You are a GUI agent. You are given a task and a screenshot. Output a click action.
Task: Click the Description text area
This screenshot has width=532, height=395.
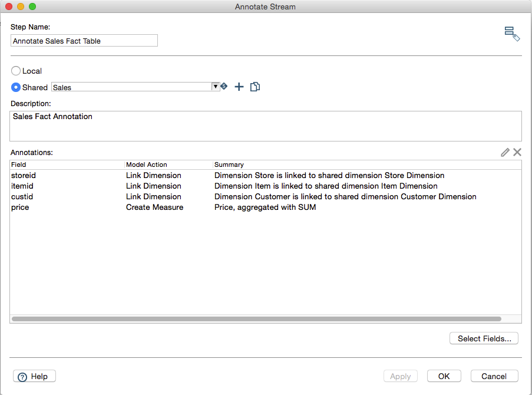(266, 126)
